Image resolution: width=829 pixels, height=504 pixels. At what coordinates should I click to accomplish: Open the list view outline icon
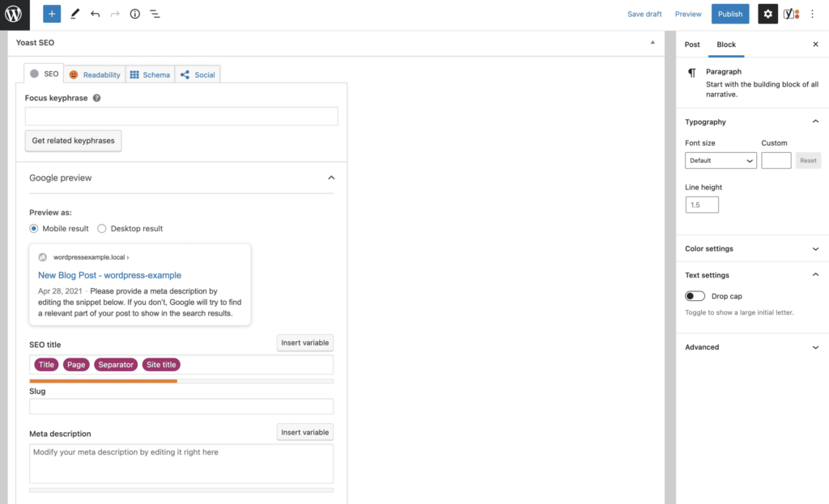(155, 15)
